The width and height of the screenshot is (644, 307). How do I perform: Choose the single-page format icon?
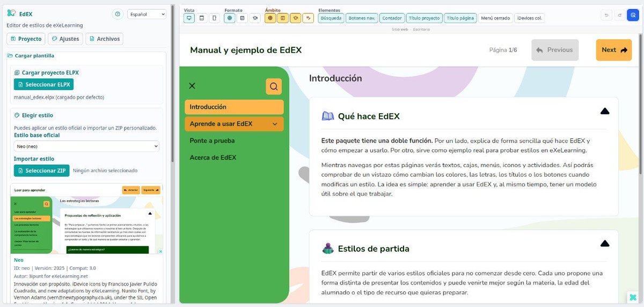point(243,18)
